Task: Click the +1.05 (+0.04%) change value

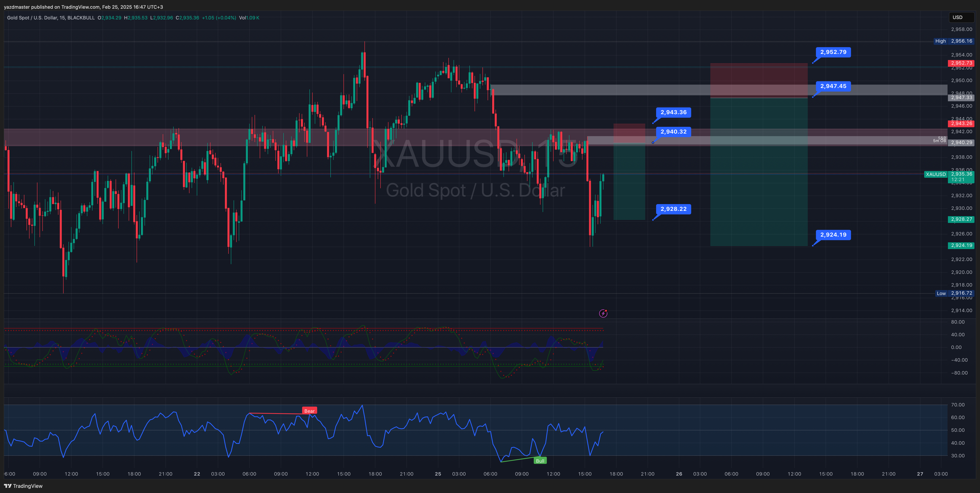Action: click(219, 17)
